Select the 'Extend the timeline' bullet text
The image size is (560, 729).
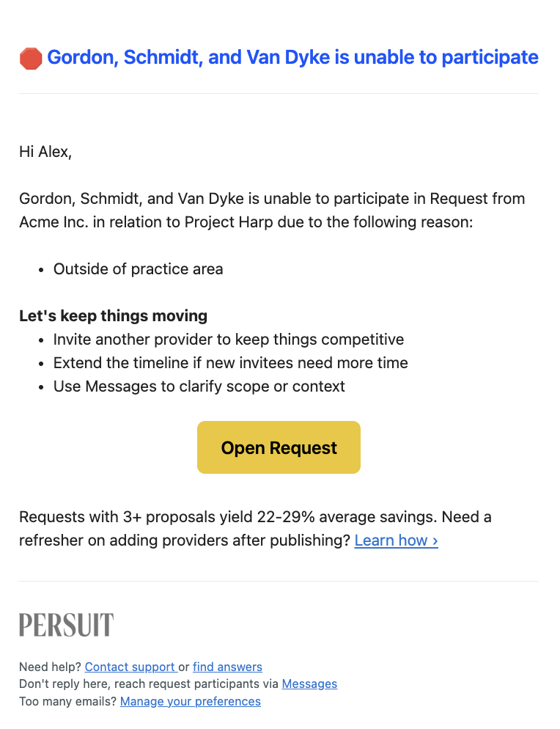click(x=230, y=362)
